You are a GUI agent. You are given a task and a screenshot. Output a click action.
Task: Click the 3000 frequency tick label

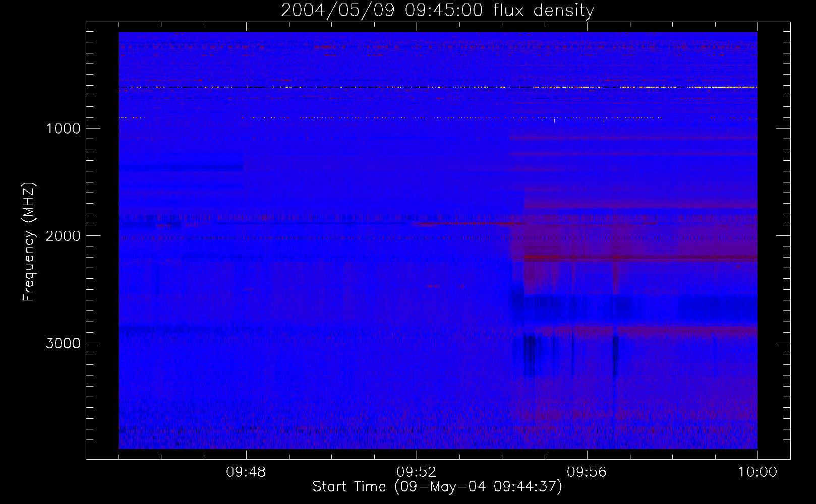coord(63,343)
